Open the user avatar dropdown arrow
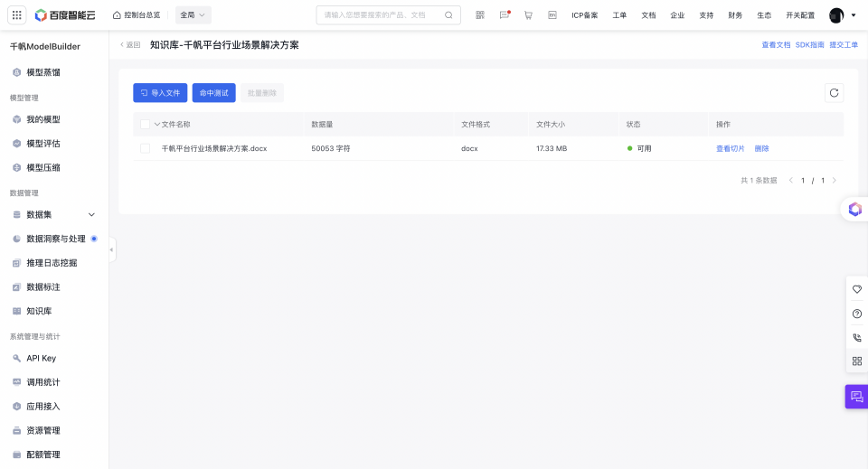Screen dimensions: 868x469 click(854, 15)
